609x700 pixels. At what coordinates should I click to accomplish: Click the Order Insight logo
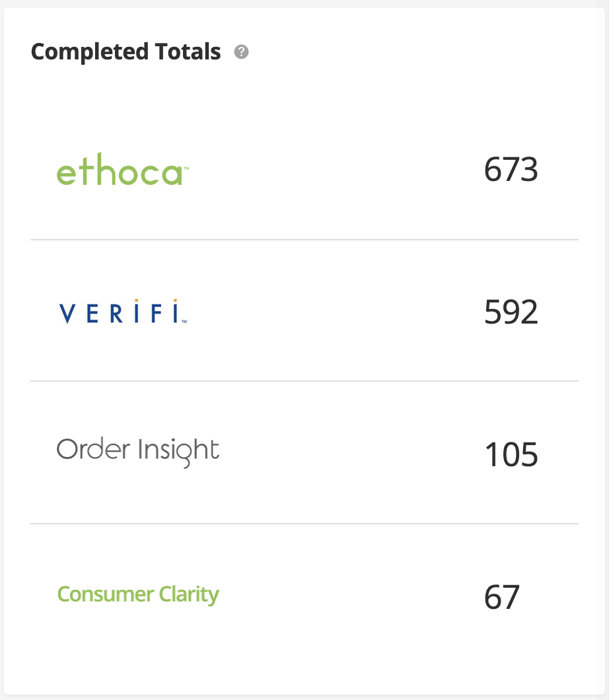click(x=138, y=452)
